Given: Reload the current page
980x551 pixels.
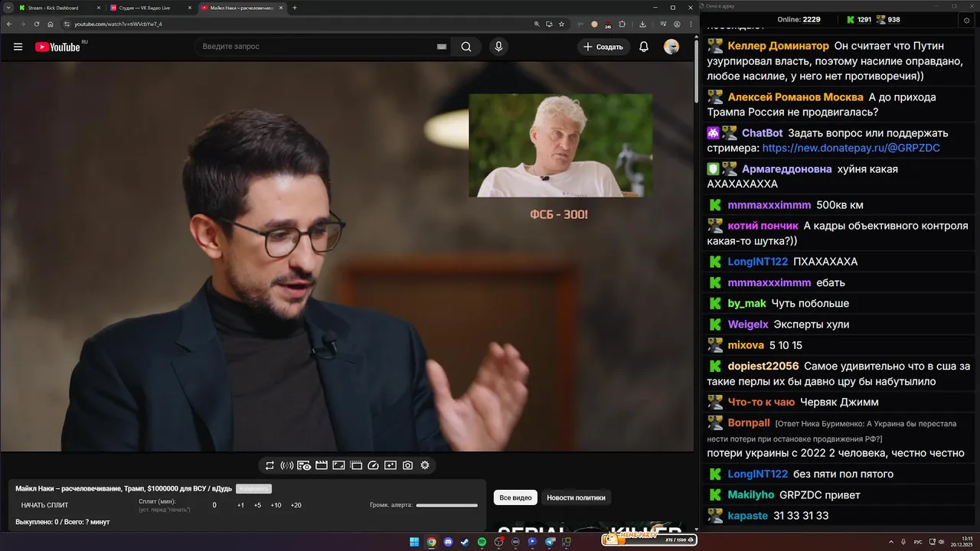Looking at the screenshot, I should click(37, 24).
